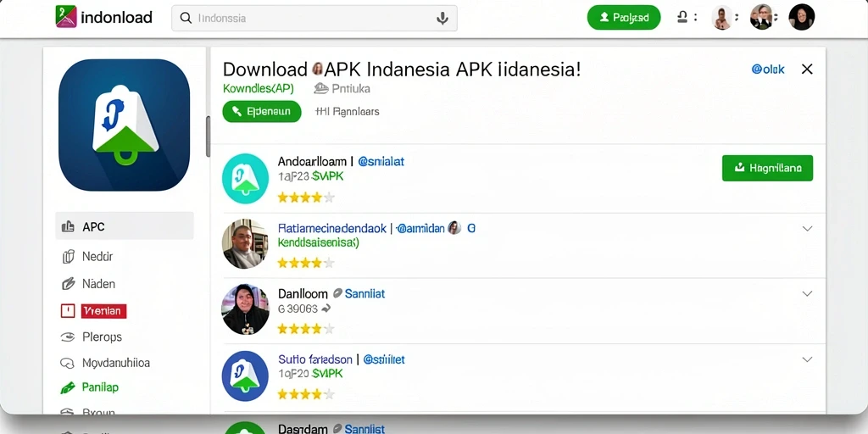Open the dark-haired profile avatar in header
868x434 pixels.
pos(802,17)
